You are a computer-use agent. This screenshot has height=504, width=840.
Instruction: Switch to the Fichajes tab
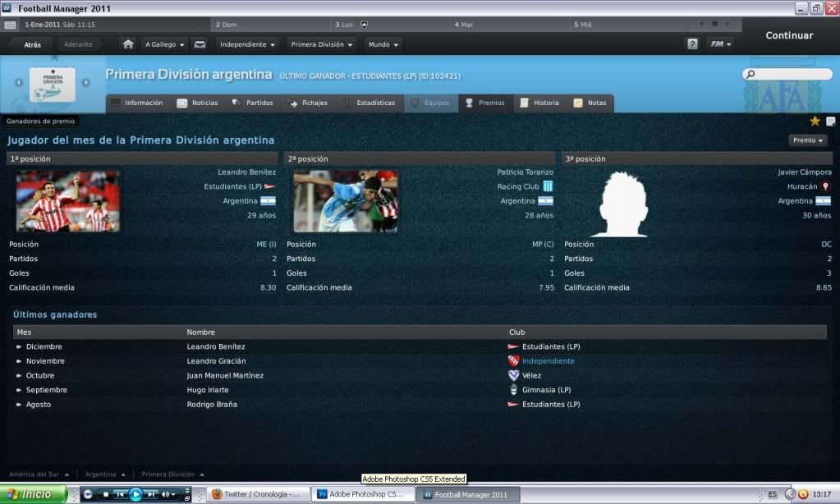308,103
